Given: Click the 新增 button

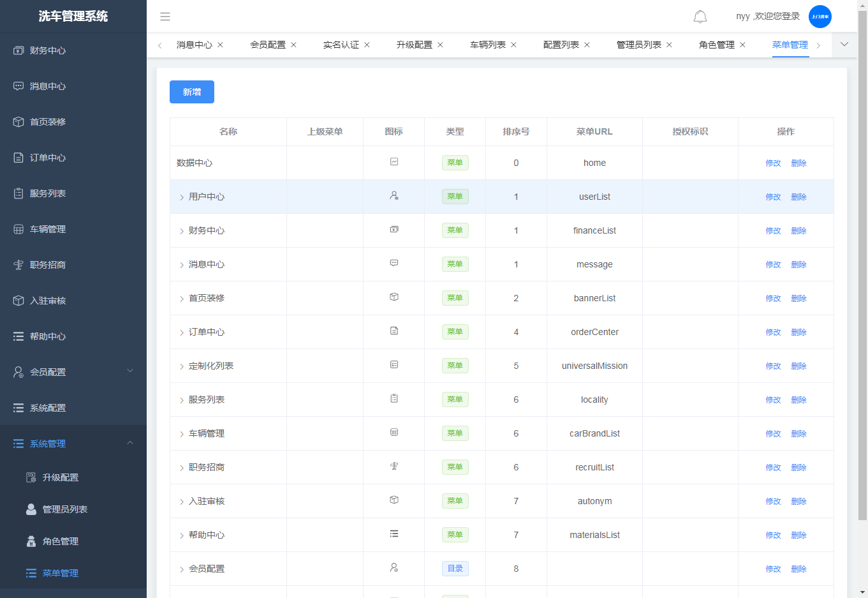Looking at the screenshot, I should coord(192,92).
